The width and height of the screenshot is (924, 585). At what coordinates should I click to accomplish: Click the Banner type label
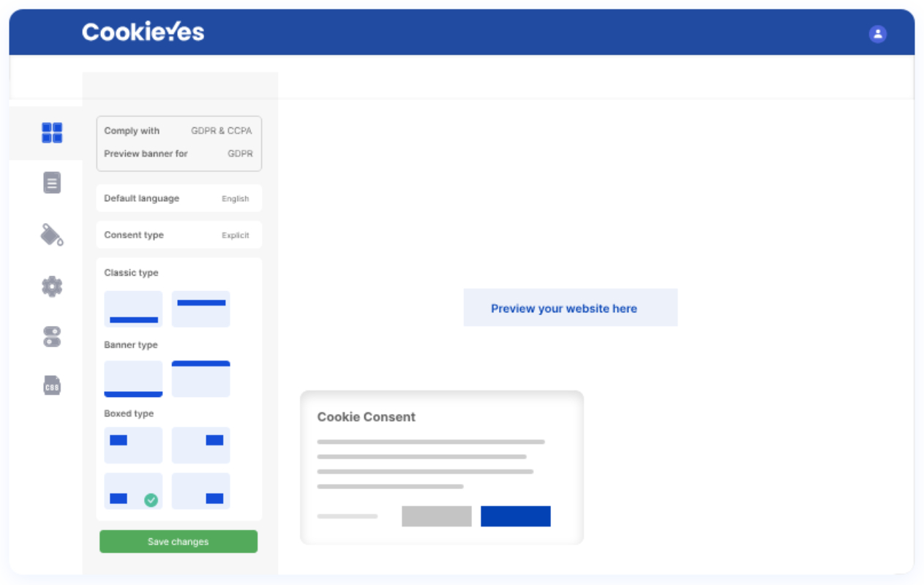(x=131, y=345)
